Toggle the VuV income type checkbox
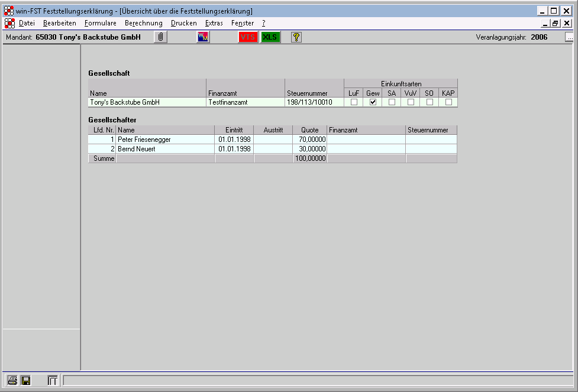Screen dimensions: 578x392 tap(411, 102)
